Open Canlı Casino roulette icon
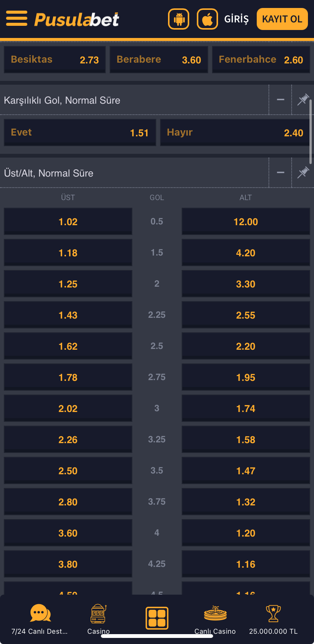Image resolution: width=314 pixels, height=644 pixels. [x=215, y=613]
